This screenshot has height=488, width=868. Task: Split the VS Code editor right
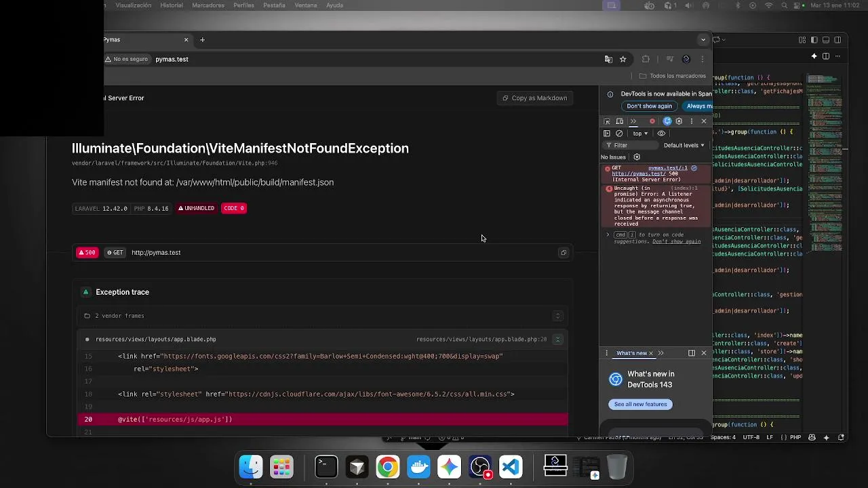826,56
